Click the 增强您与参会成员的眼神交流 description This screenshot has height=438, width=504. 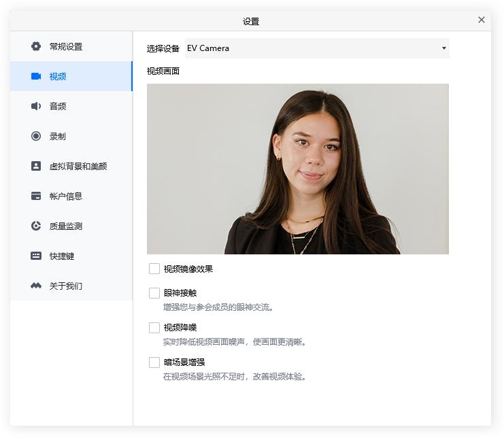point(218,307)
